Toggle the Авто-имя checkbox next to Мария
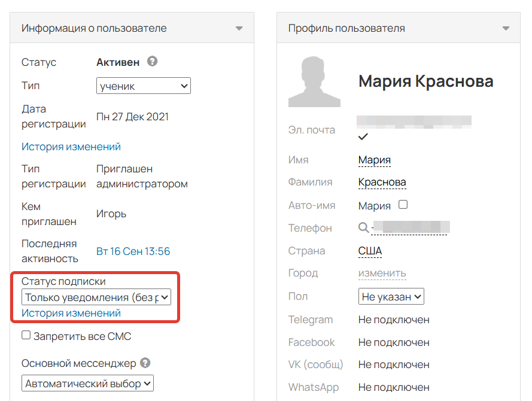Screen dimensions: 532x401 [403, 205]
